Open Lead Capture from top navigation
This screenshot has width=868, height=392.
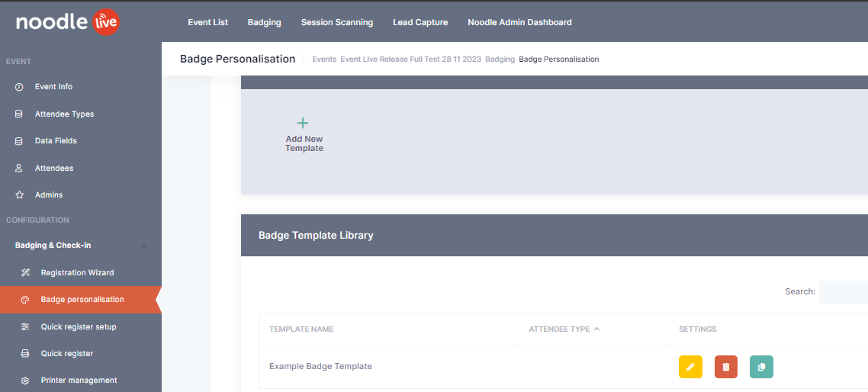tap(420, 22)
